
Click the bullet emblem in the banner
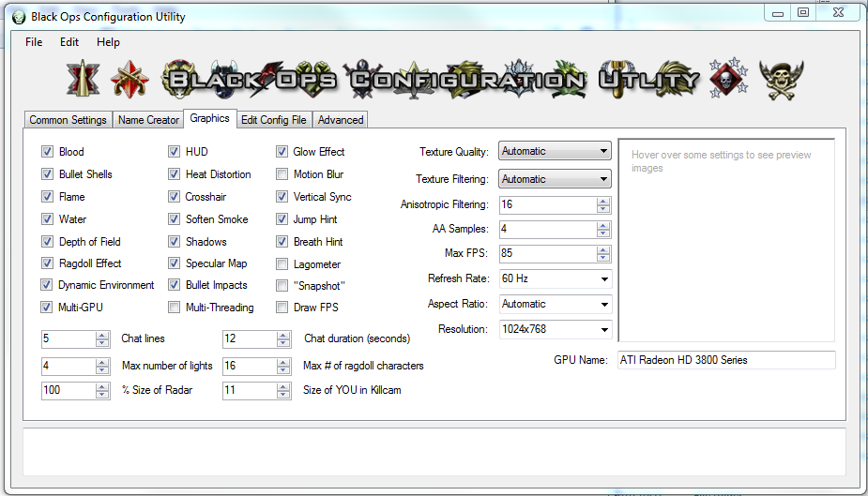coord(83,79)
